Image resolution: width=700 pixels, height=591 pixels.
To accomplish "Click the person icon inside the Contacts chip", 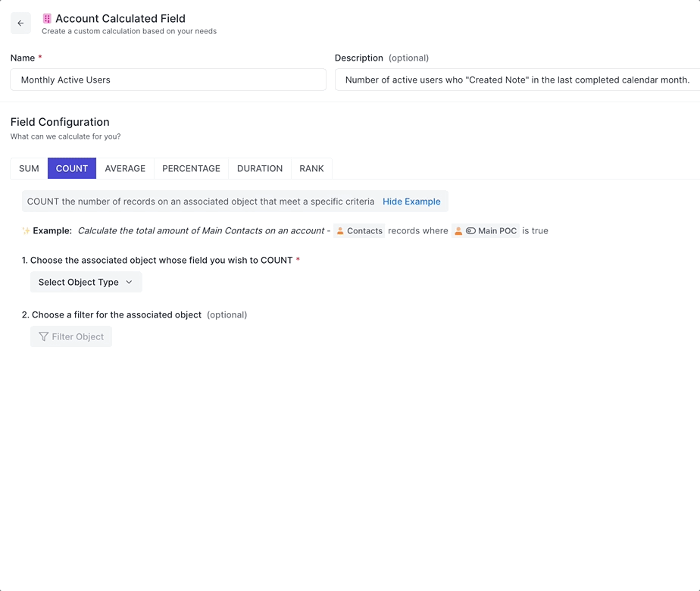I will pos(340,230).
